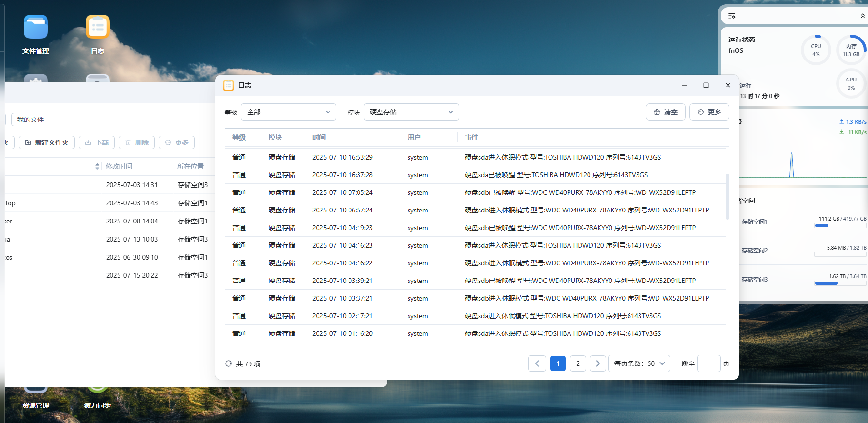Select page 2 in log pagination
868x423 pixels.
(x=578, y=363)
